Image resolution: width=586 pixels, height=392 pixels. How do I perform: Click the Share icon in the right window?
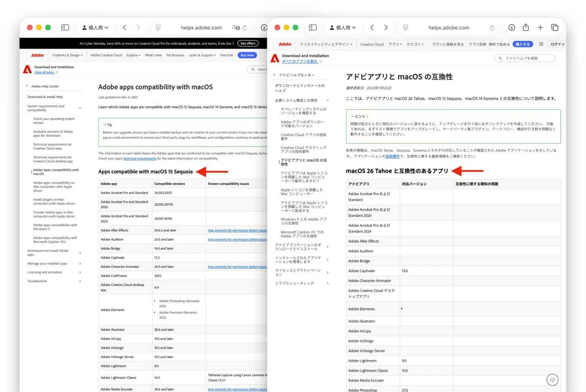point(526,27)
